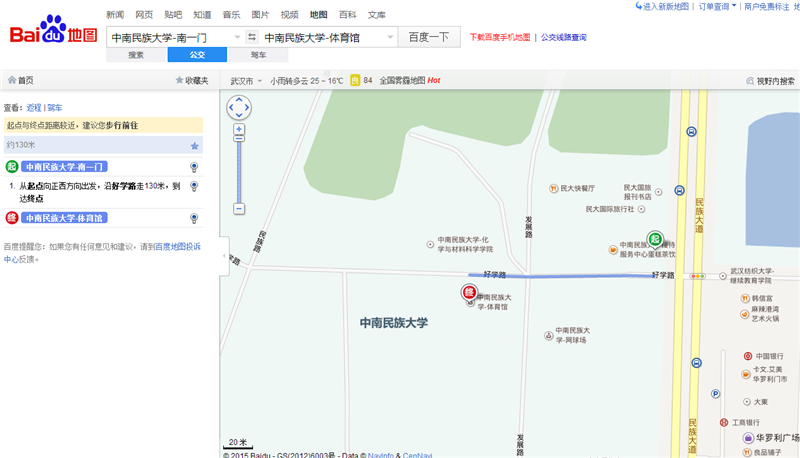The image size is (800, 458).
Task: Open the 订单查询 dropdown menu
Action: (x=718, y=7)
